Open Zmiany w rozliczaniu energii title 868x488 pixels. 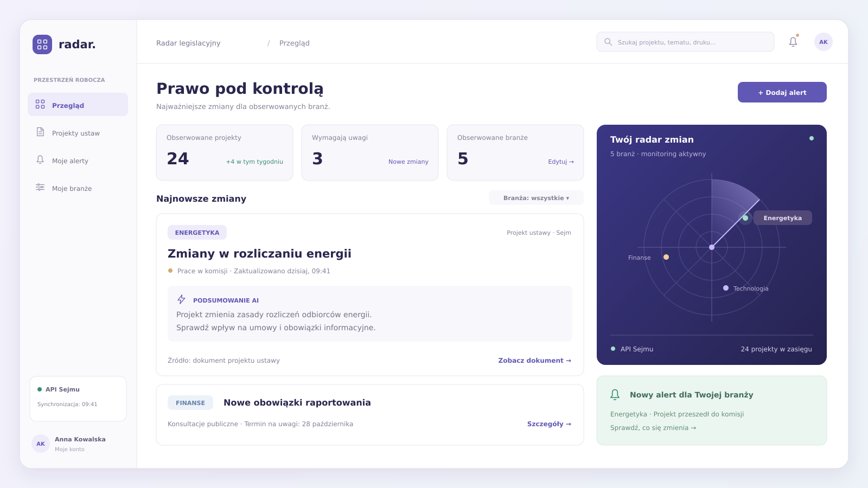259,254
